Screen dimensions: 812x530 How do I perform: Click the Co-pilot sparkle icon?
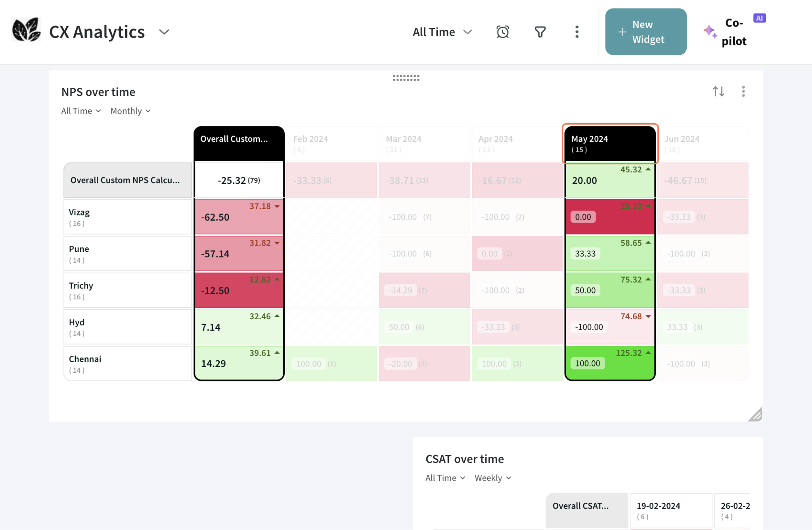coord(710,32)
